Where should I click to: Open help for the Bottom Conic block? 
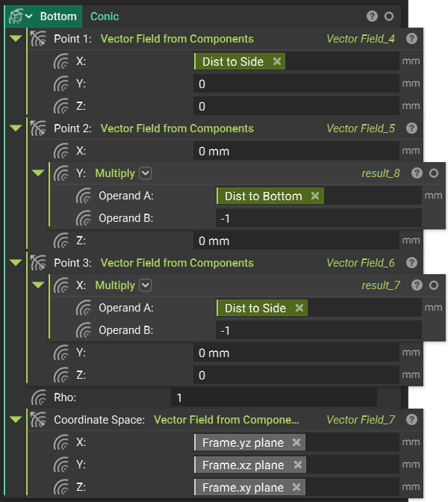coord(372,16)
